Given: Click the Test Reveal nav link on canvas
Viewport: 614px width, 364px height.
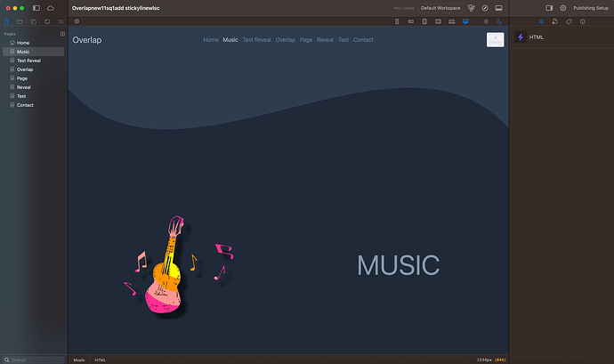Looking at the screenshot, I should coord(256,40).
